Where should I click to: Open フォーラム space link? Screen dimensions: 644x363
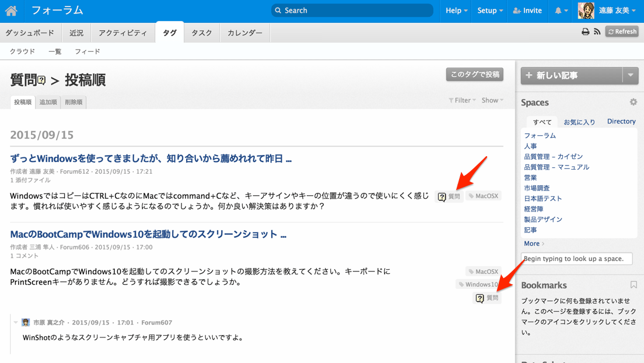(x=540, y=135)
